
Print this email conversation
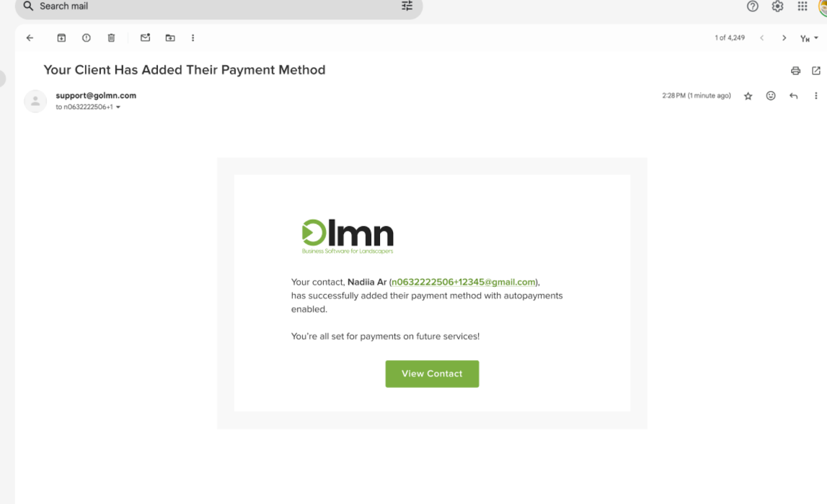point(795,71)
